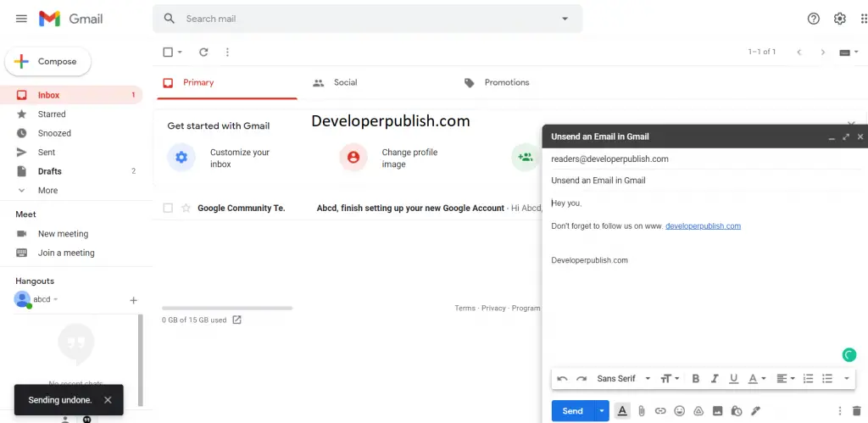
Task: Undo the last edit in compose
Action: pyautogui.click(x=563, y=379)
